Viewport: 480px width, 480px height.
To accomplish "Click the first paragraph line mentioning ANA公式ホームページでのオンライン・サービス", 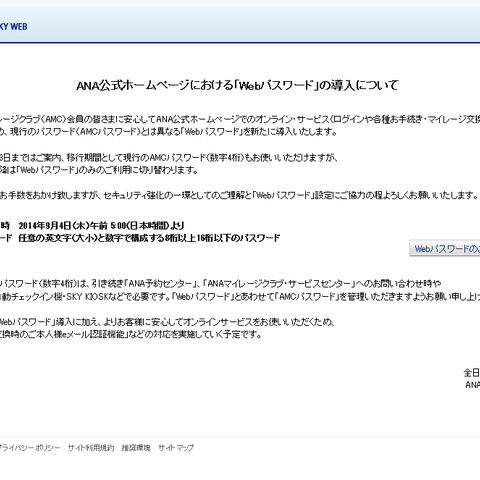I will click(x=240, y=119).
